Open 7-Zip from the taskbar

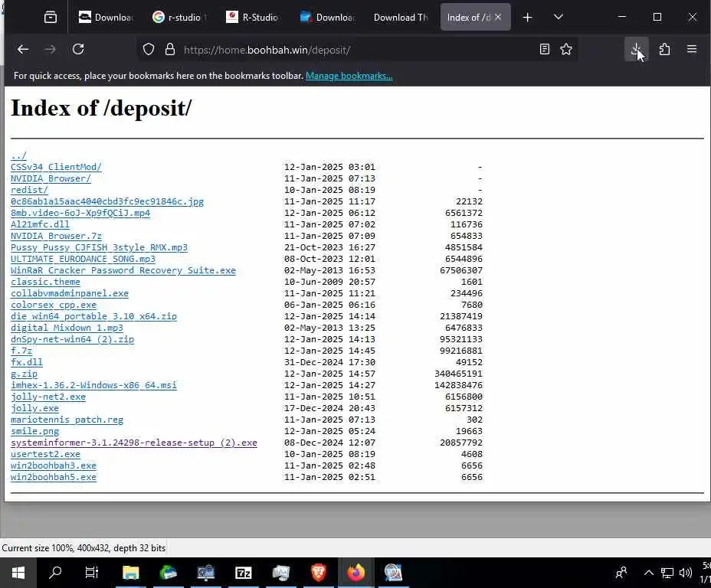click(x=244, y=573)
